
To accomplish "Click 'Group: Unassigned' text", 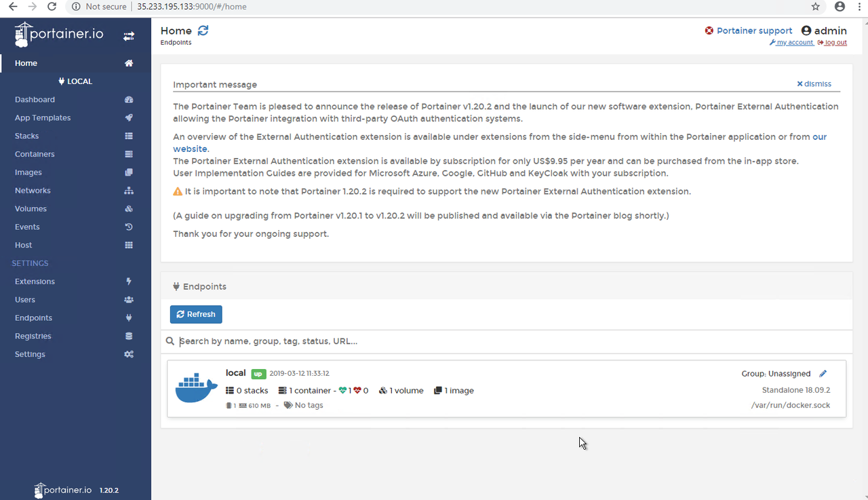I will pos(776,374).
